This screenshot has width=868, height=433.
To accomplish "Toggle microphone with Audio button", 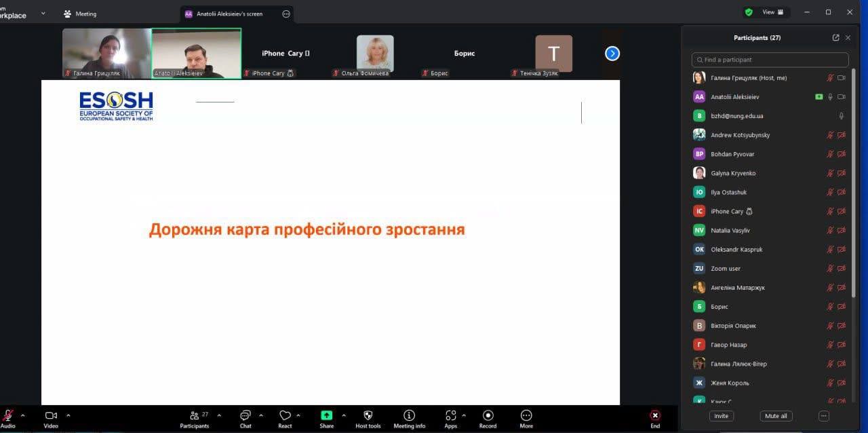I will point(8,415).
